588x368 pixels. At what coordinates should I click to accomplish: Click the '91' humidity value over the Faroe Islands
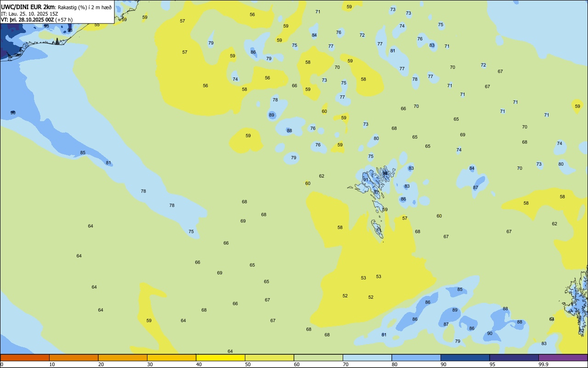click(x=366, y=180)
